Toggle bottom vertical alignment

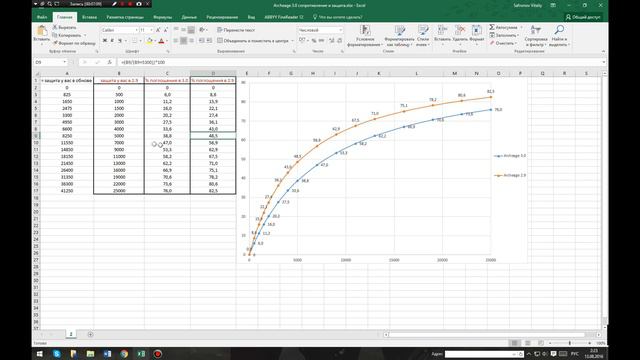tap(191, 30)
